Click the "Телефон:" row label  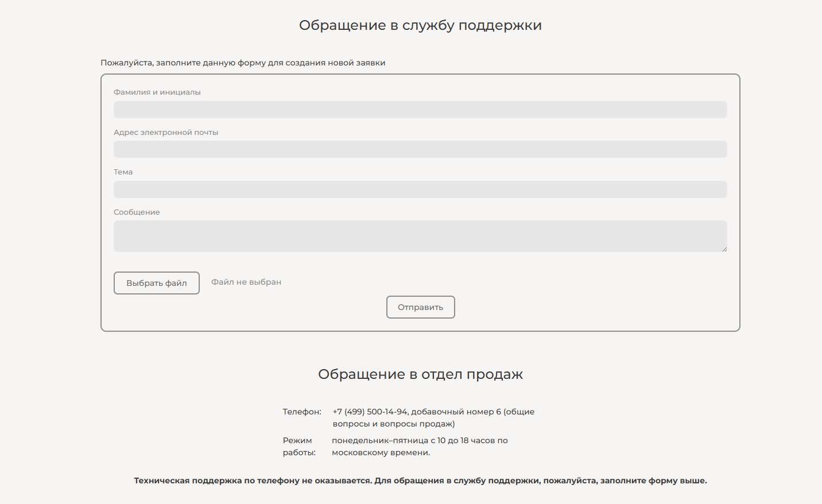point(301,411)
